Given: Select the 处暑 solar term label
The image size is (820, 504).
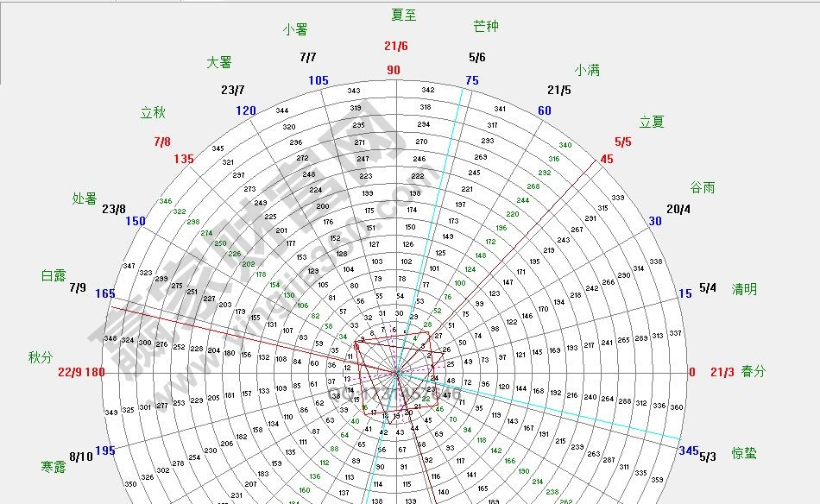Looking at the screenshot, I should pyautogui.click(x=85, y=198).
